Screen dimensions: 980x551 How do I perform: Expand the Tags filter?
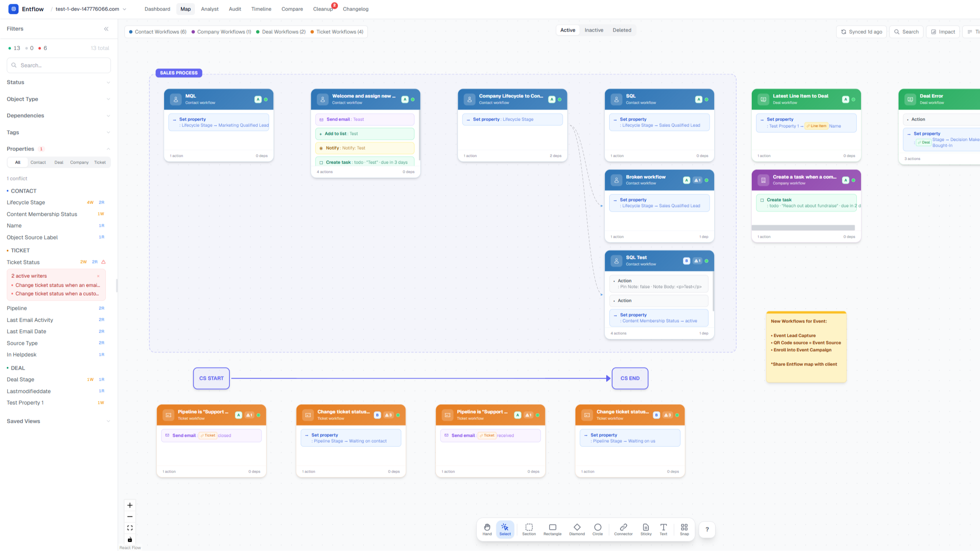click(x=59, y=132)
